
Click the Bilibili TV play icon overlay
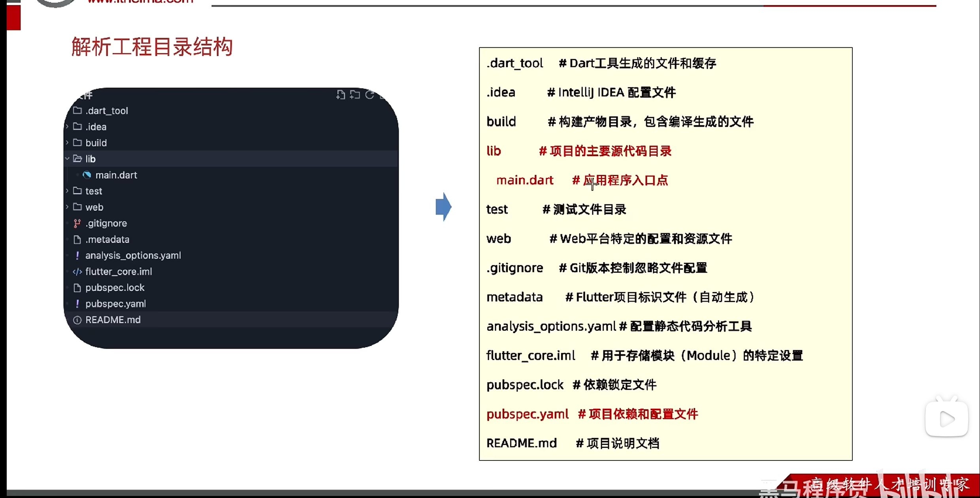coord(946,419)
